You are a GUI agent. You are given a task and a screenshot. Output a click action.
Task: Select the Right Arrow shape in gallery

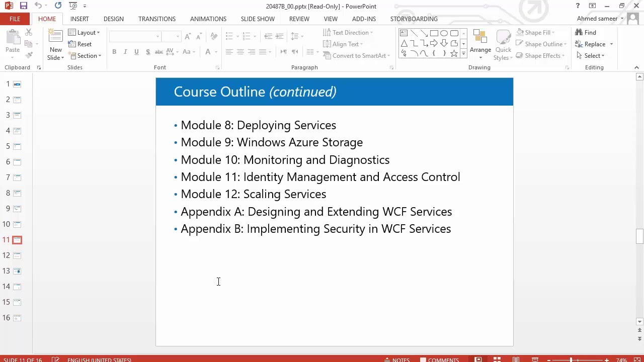pos(434,43)
